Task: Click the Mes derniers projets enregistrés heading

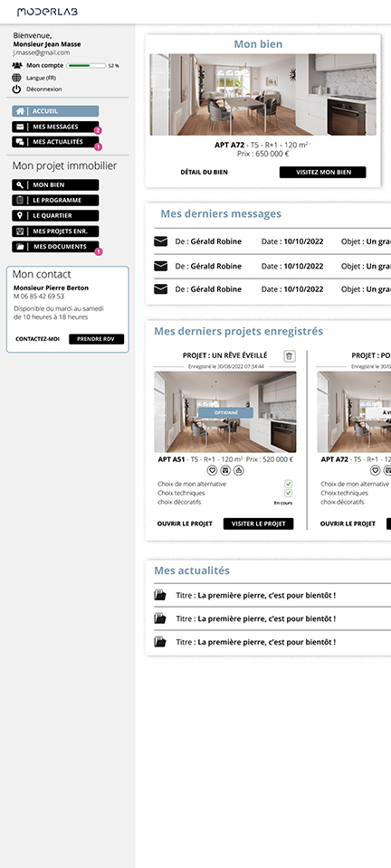Action: tap(239, 331)
